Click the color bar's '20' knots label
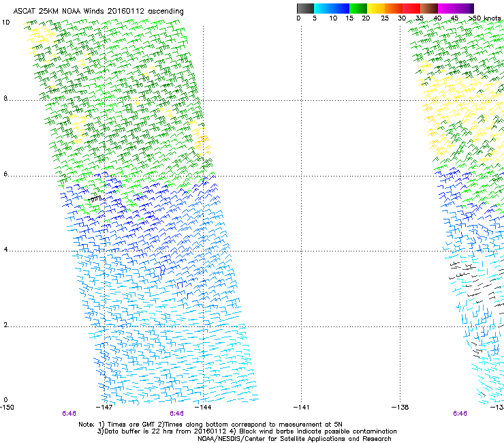Screen dimensions: 504x443 pyautogui.click(x=366, y=18)
